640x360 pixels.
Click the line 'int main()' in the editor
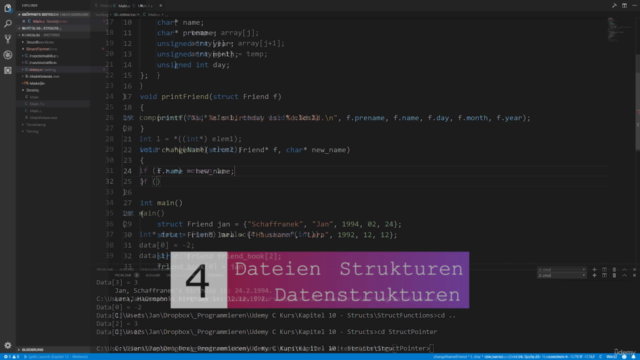pyautogui.click(x=161, y=203)
